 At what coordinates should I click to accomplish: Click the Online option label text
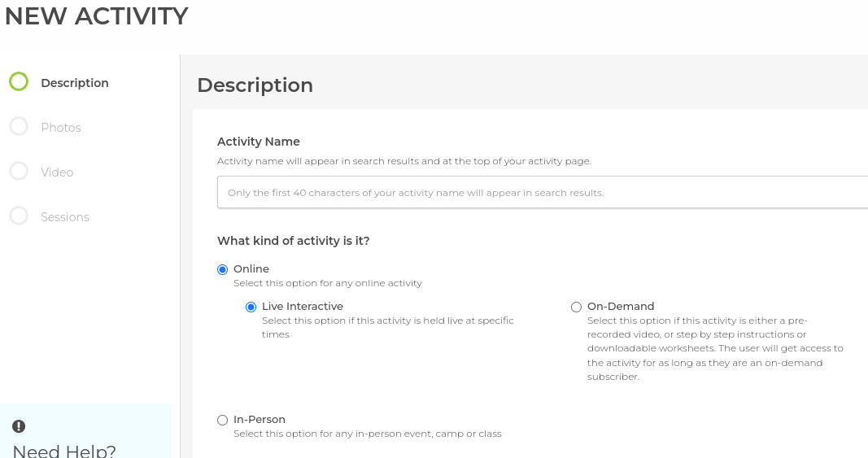pyautogui.click(x=251, y=268)
